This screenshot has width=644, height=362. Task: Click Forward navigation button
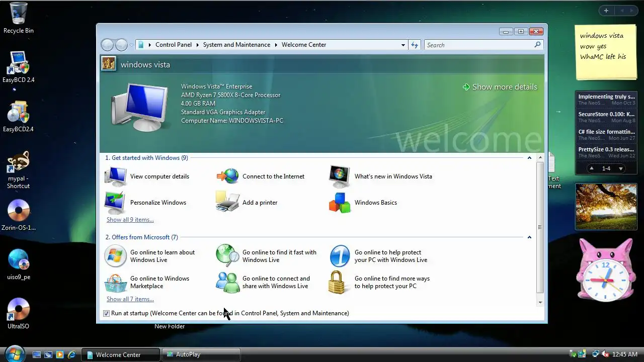(122, 45)
